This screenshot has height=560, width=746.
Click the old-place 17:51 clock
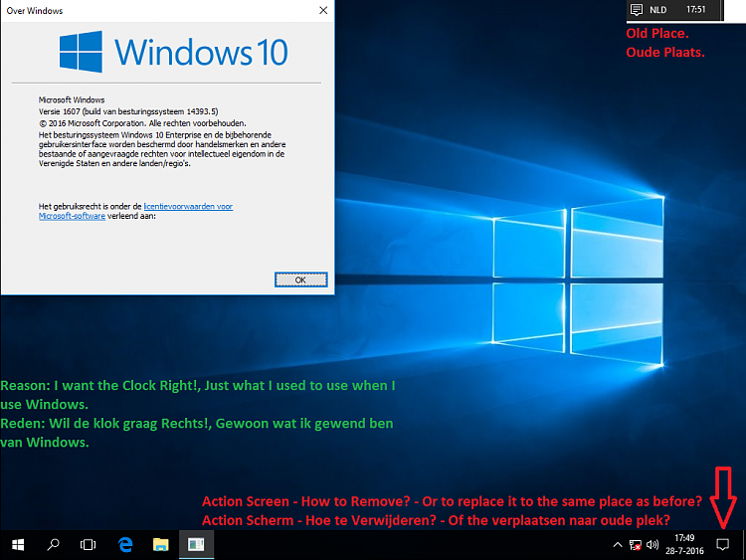(695, 10)
